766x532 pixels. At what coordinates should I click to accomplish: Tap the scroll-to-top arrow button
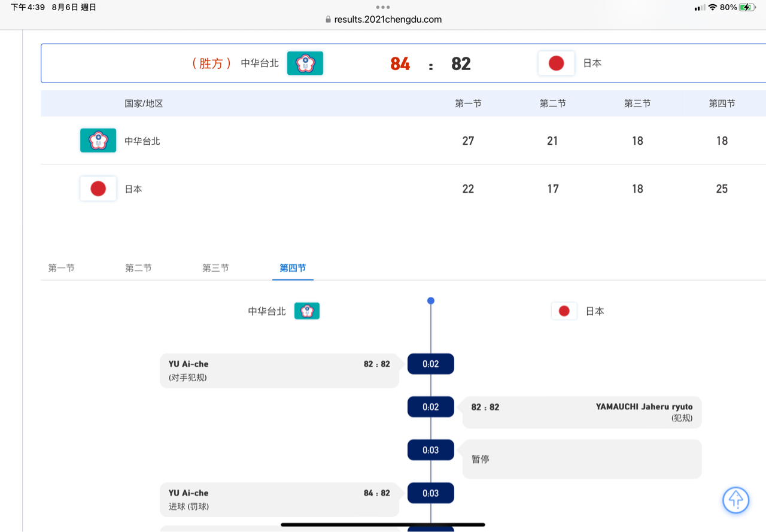click(735, 499)
